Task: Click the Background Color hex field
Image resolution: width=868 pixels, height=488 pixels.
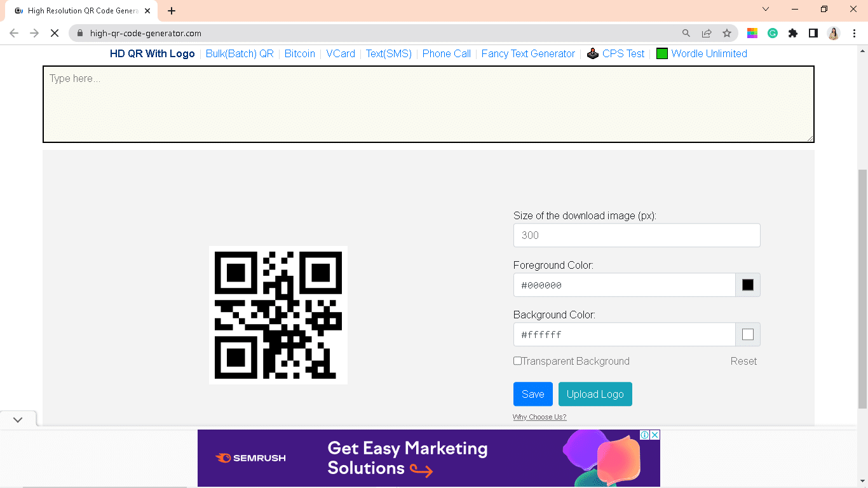Action: (625, 334)
